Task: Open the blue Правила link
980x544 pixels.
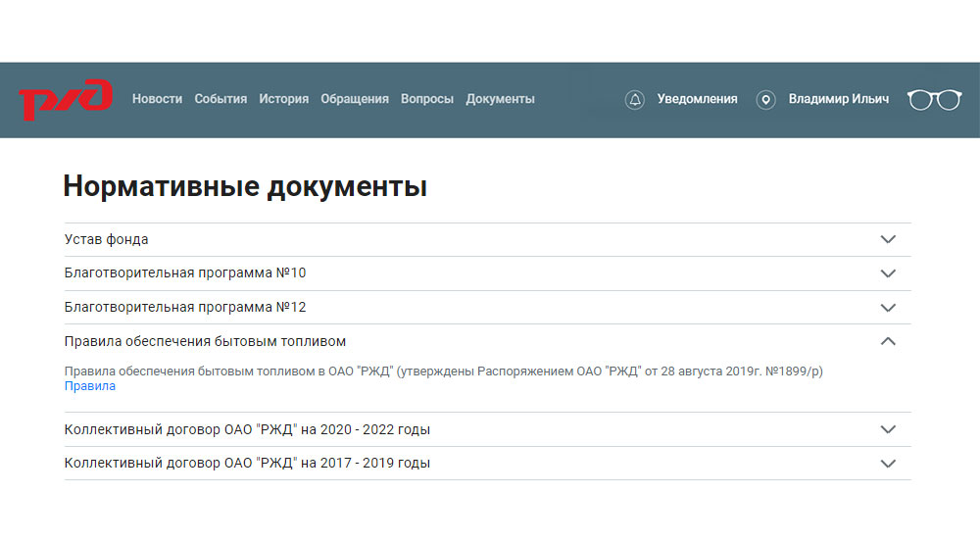Action: pyautogui.click(x=90, y=386)
